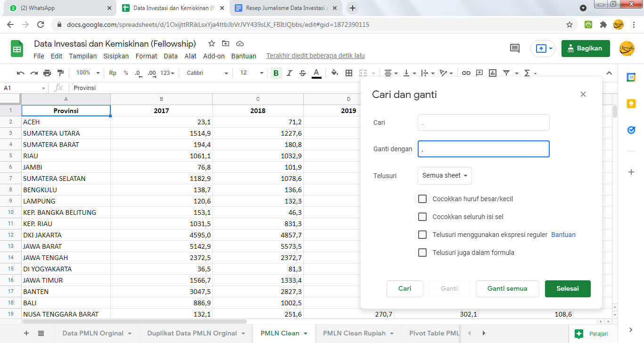The image size is (644, 343).
Task: Select the paint format roller icon
Action: tap(60, 73)
